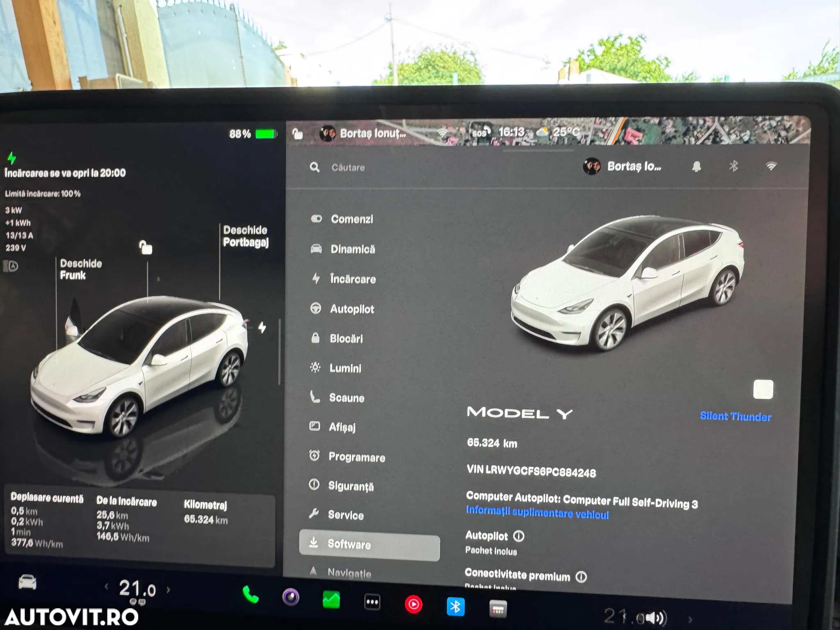Viewport: 840px width, 630px height.
Task: Increase driver temperature with right arrow
Action: coord(168,590)
